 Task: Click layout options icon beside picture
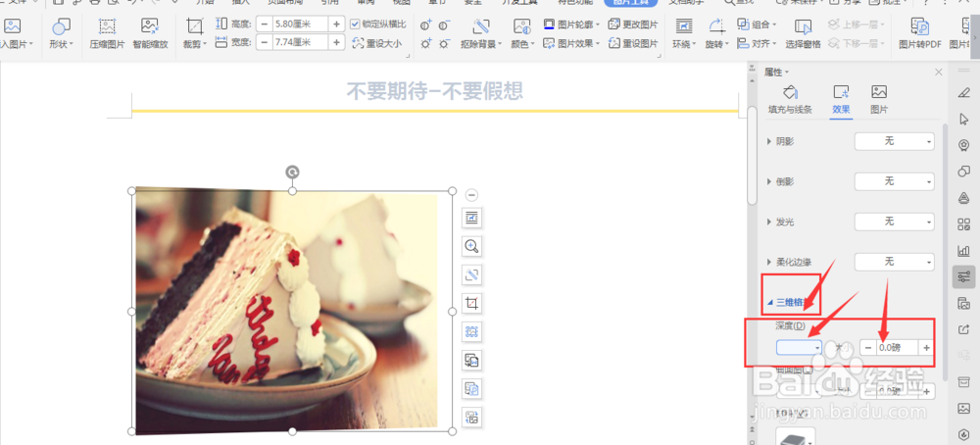(x=472, y=218)
